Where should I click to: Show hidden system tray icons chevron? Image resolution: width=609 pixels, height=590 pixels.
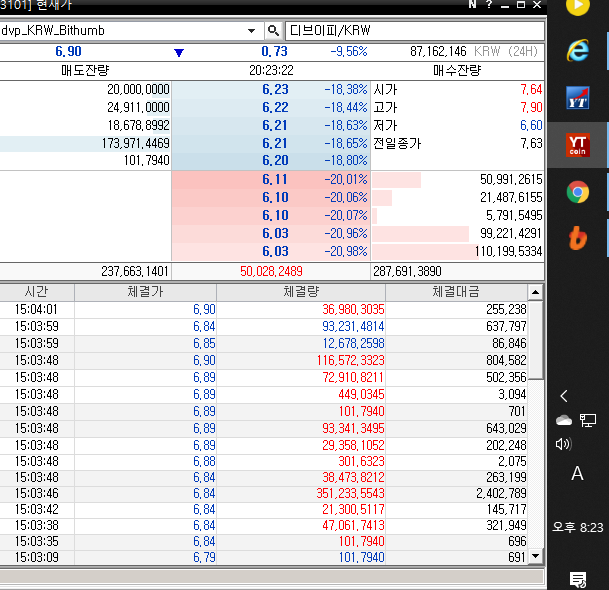564,396
